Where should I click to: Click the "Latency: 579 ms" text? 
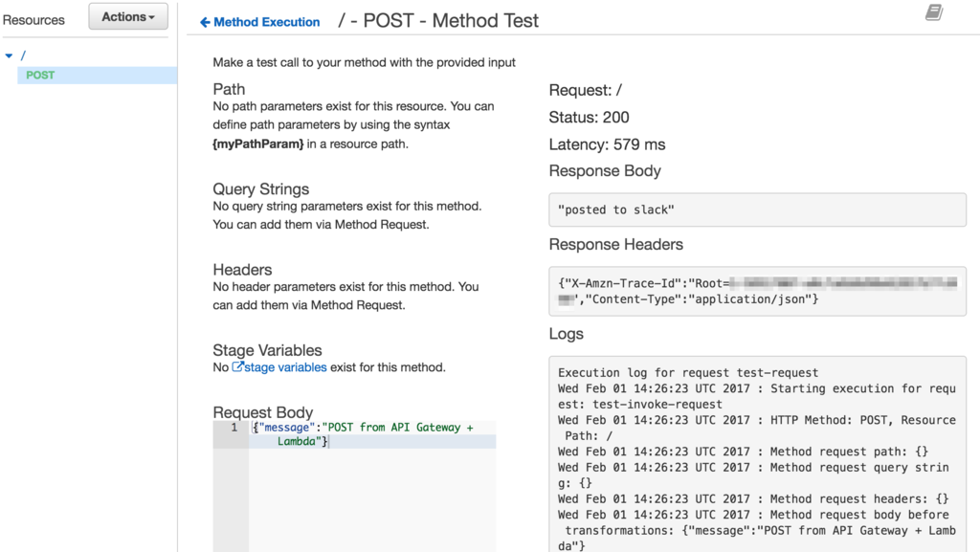tap(607, 144)
